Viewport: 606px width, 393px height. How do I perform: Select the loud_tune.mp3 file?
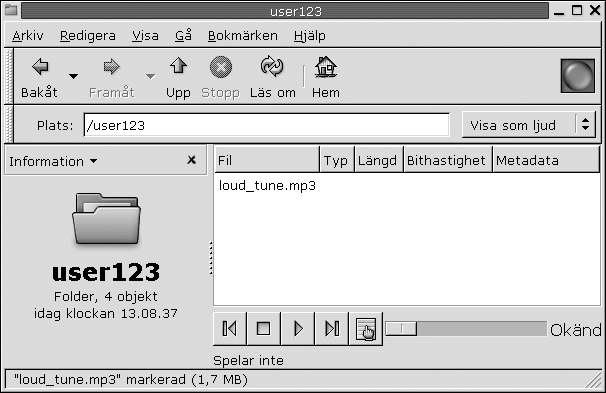[x=267, y=186]
